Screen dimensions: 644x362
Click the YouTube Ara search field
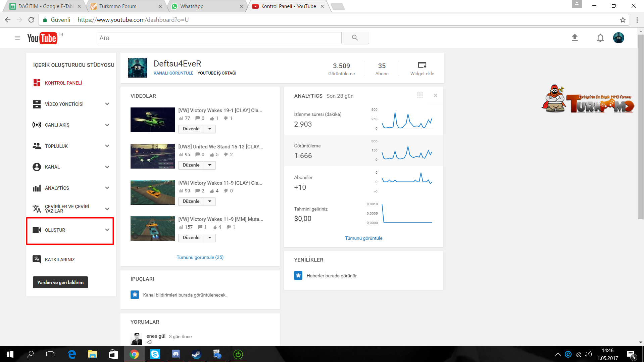219,38
